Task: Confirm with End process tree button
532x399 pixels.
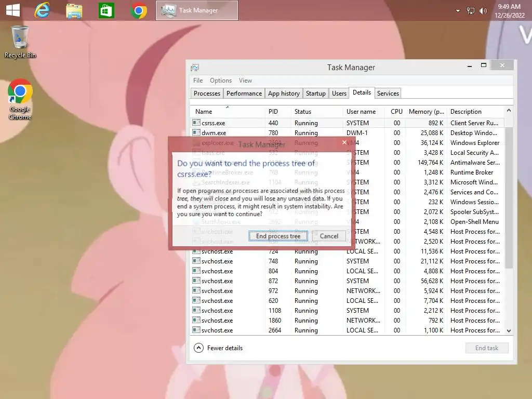Action: coord(278,236)
